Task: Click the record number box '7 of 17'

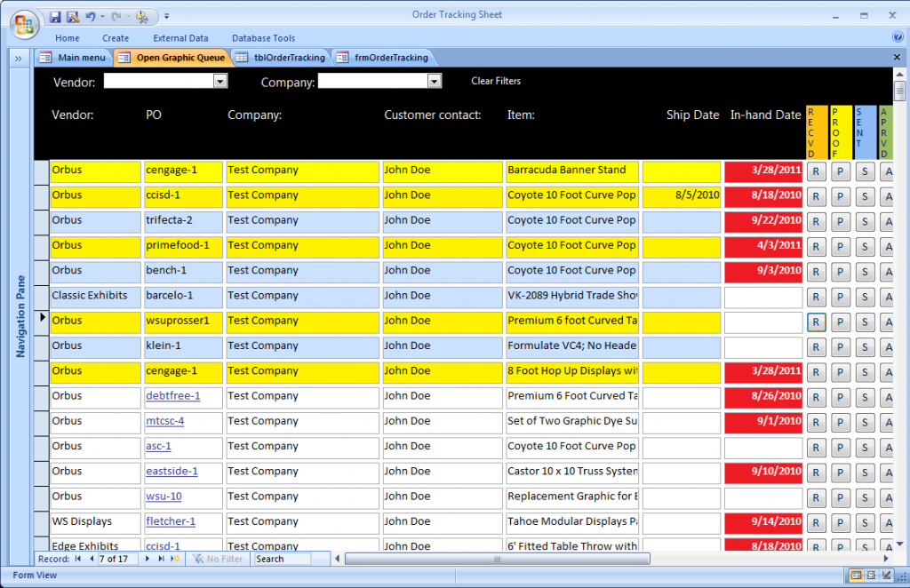Action: tap(118, 559)
